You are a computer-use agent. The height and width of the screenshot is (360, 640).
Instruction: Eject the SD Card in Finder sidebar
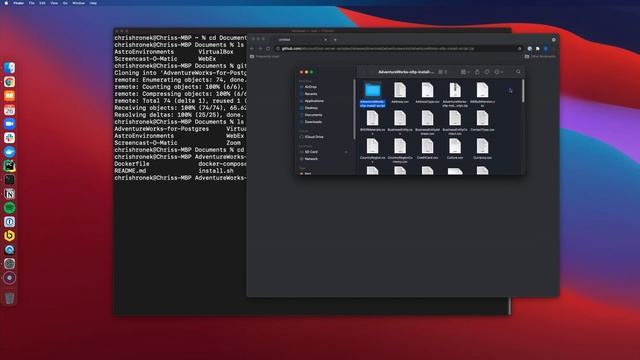(346, 152)
